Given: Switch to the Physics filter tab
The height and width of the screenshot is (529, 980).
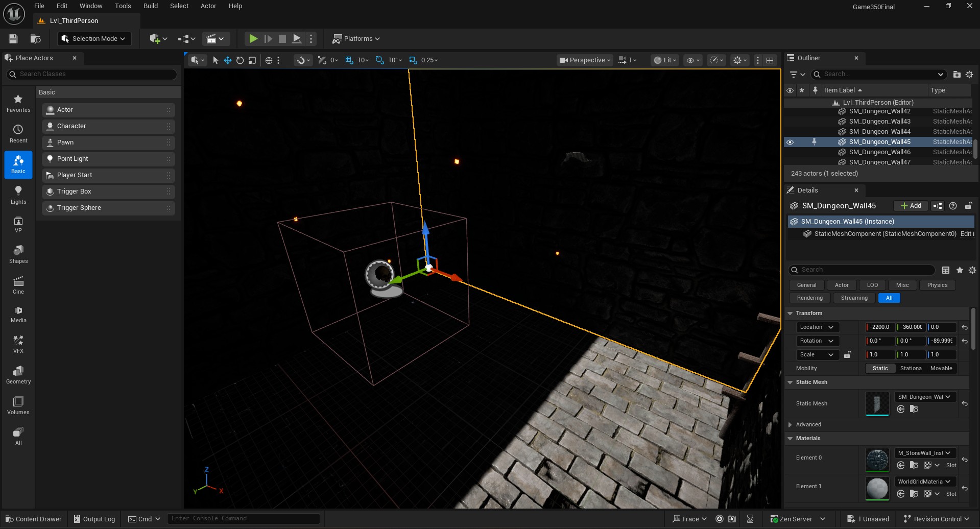Looking at the screenshot, I should pos(937,285).
